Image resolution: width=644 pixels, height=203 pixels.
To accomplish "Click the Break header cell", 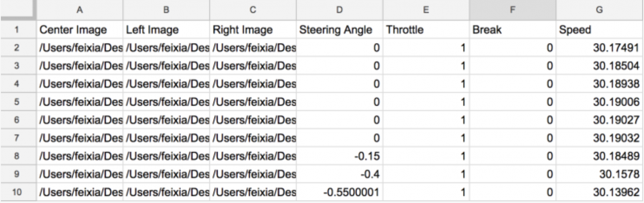I will (513, 30).
